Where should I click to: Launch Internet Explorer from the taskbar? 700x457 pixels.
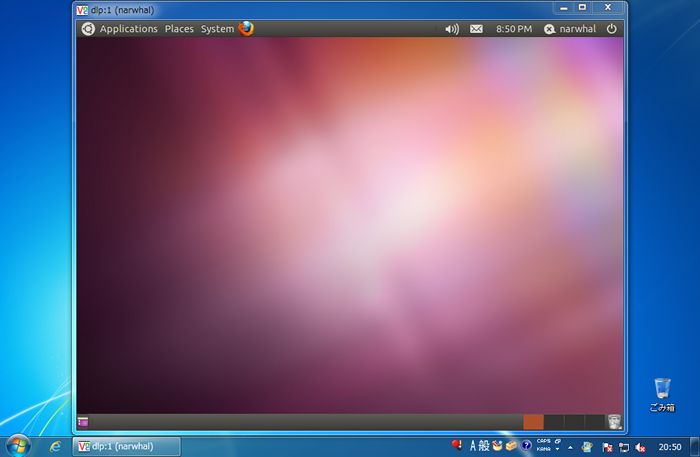[x=55, y=446]
